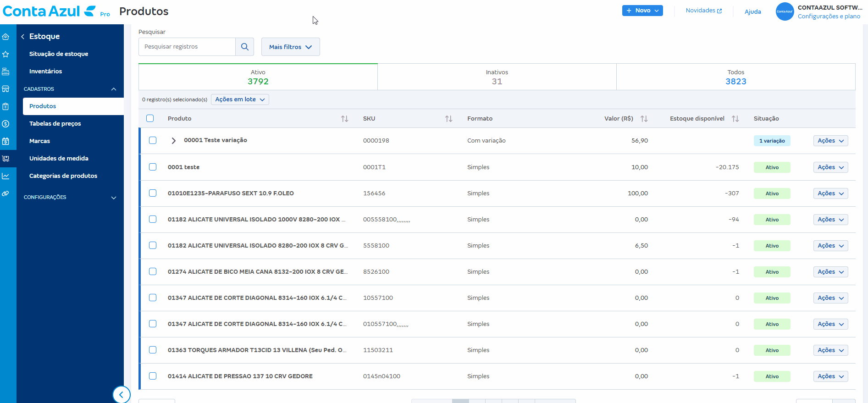This screenshot has width=868, height=403.
Task: Open the cash register icon in sidebar
Action: 6,72
